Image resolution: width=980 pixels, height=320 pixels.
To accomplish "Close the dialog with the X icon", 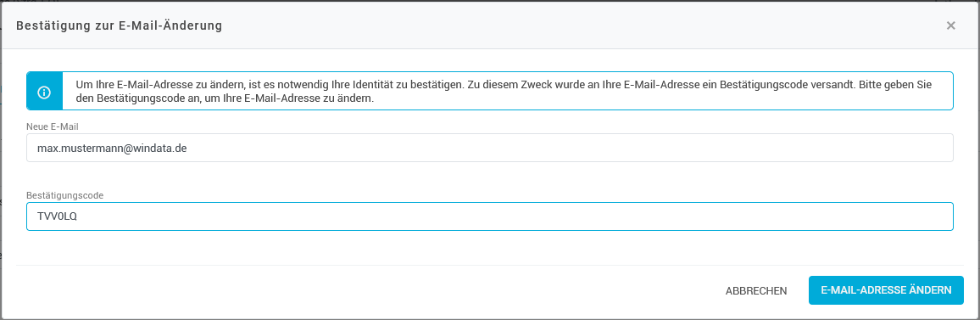I will pos(950,25).
